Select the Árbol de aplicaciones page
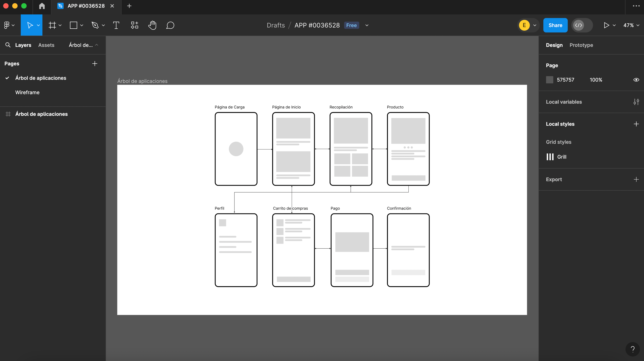This screenshot has height=361, width=644. [40, 78]
